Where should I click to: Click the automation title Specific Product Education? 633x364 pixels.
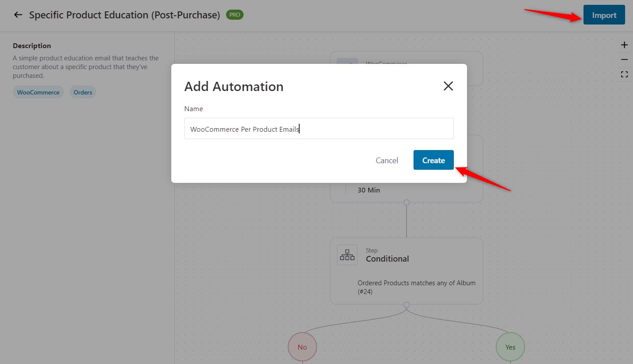click(124, 14)
